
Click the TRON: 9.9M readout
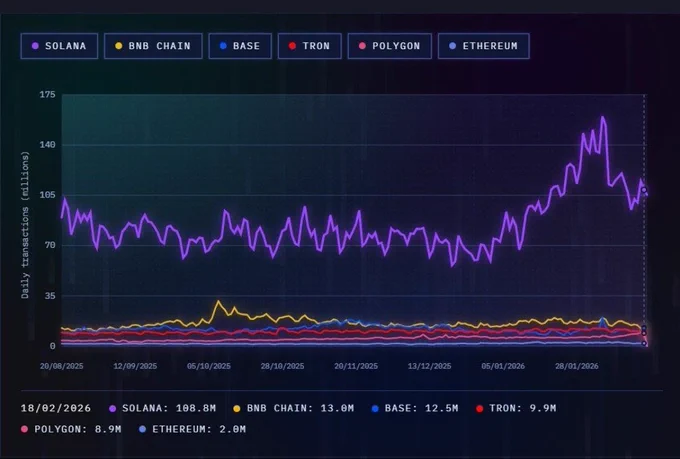(x=516, y=408)
